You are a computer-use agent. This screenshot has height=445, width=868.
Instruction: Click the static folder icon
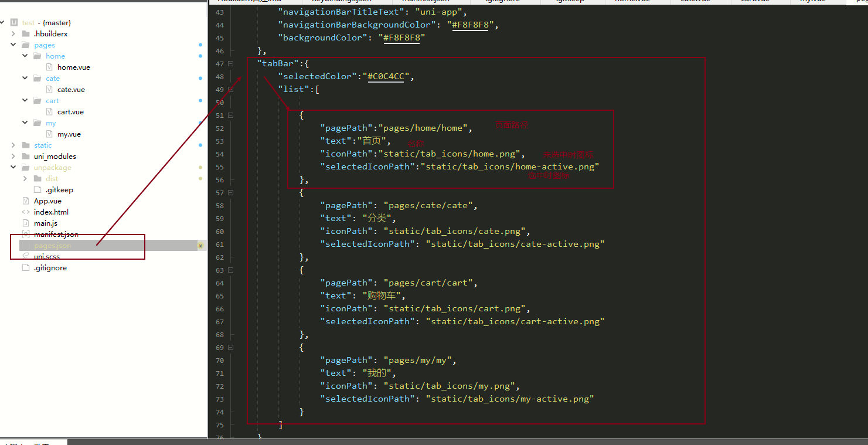click(x=25, y=145)
